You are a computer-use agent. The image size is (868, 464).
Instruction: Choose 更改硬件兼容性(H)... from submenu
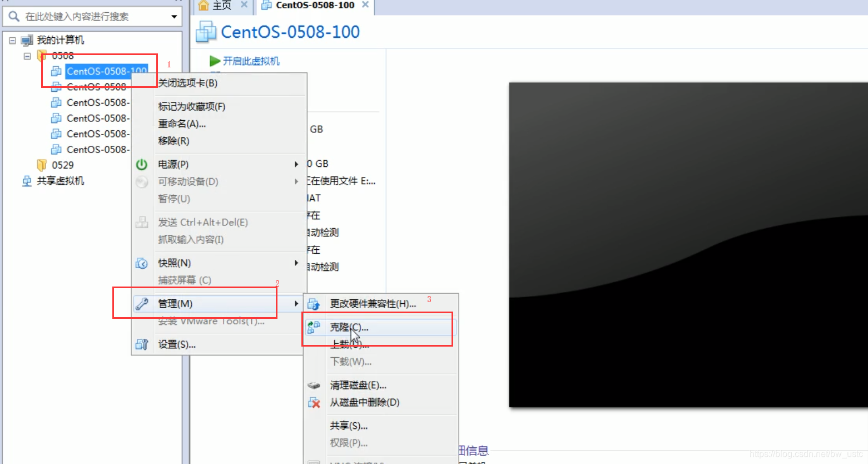pyautogui.click(x=373, y=304)
